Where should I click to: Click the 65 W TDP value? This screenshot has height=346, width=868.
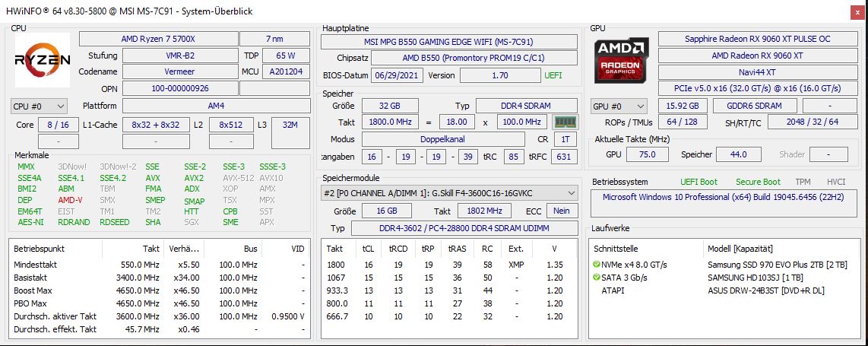(286, 56)
